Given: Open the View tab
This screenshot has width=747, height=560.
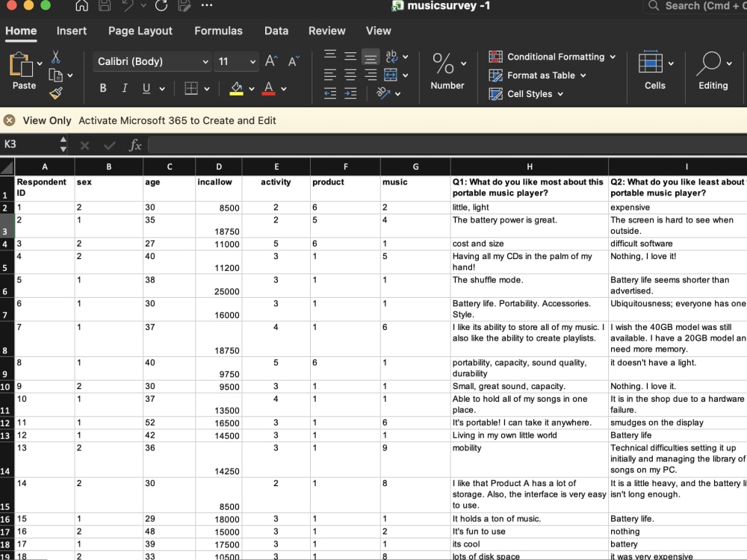Looking at the screenshot, I should (378, 31).
